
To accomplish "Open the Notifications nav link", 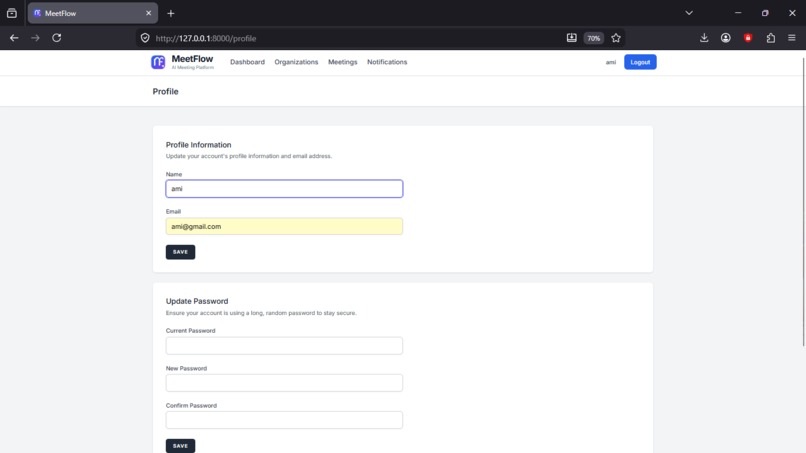I will pyautogui.click(x=387, y=62).
